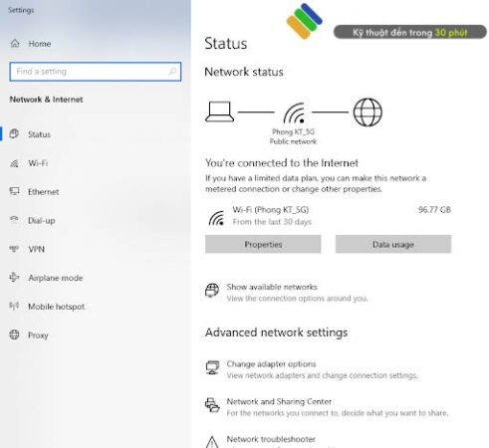Click the laptop icon in network diagram

tap(219, 112)
